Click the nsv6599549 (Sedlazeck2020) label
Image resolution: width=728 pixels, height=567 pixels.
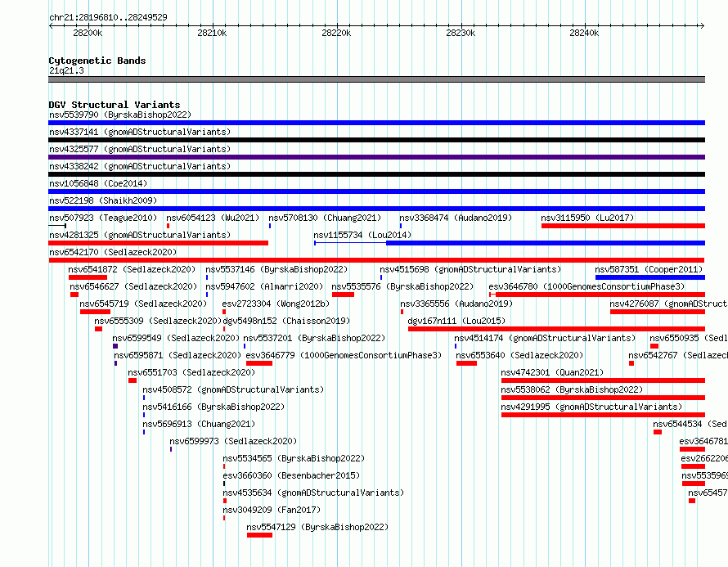coord(176,338)
